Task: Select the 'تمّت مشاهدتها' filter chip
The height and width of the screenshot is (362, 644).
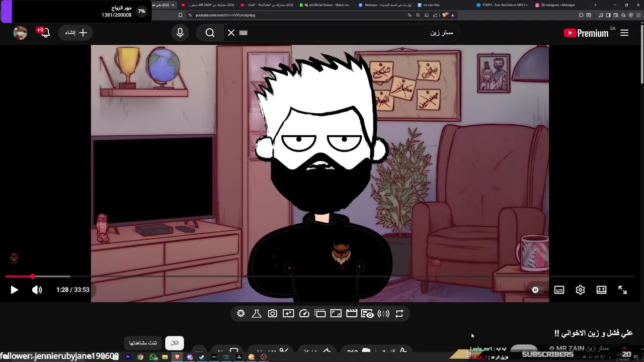Action: 143,343
